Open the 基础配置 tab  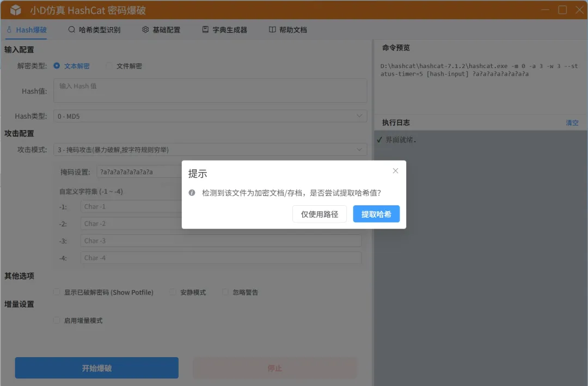coord(161,29)
